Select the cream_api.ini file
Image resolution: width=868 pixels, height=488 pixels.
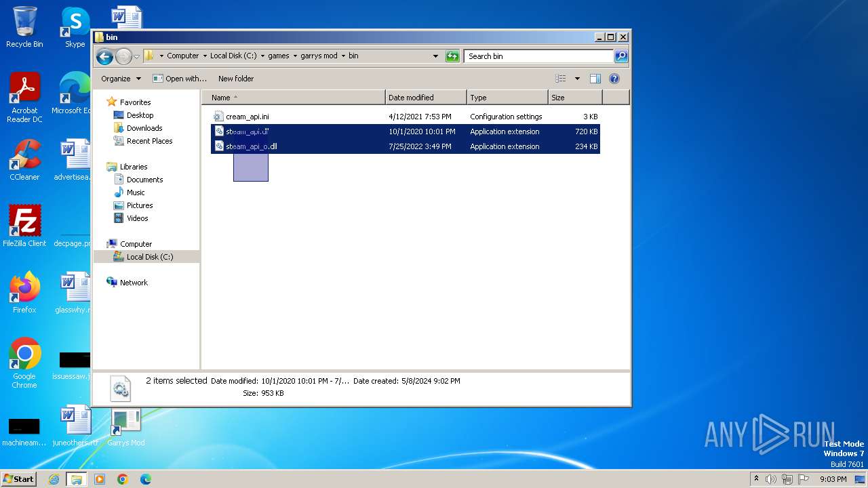tap(406, 117)
